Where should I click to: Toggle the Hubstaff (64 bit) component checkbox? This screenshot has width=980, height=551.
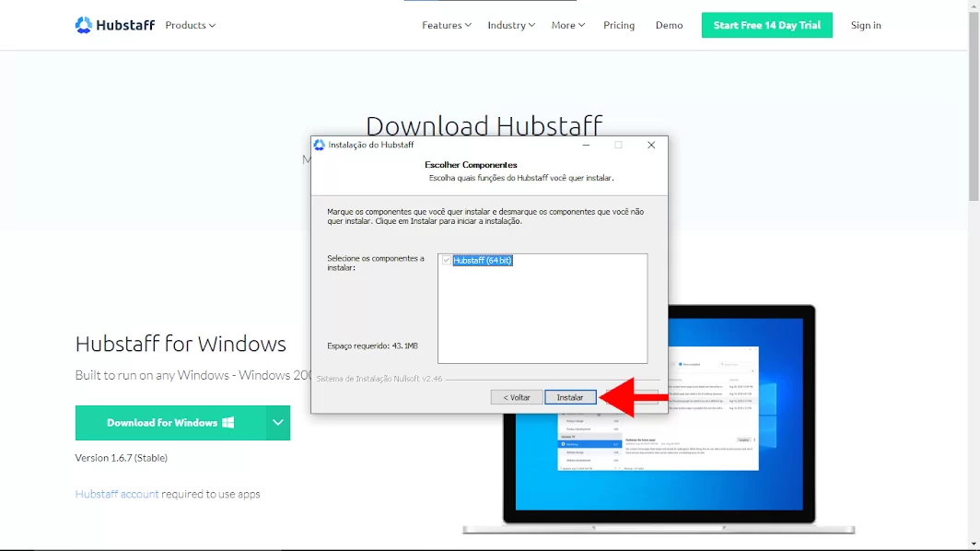446,260
